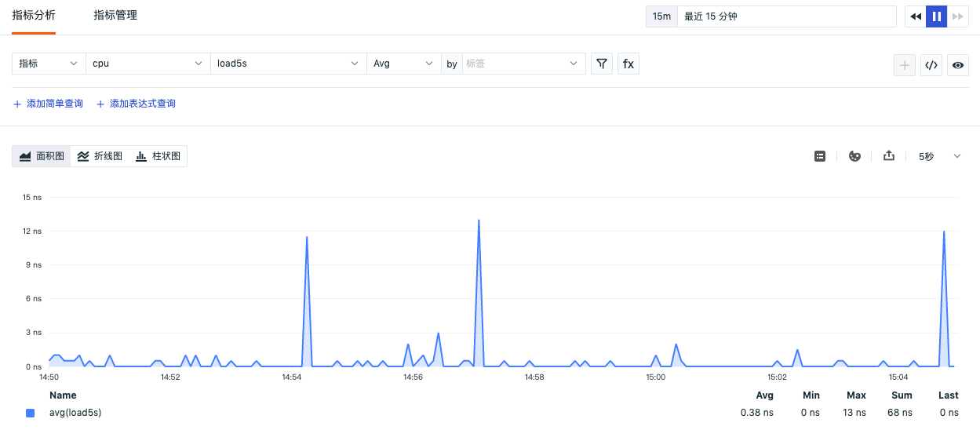Pause the auto refresh
The width and height of the screenshot is (980, 430).
click(936, 16)
